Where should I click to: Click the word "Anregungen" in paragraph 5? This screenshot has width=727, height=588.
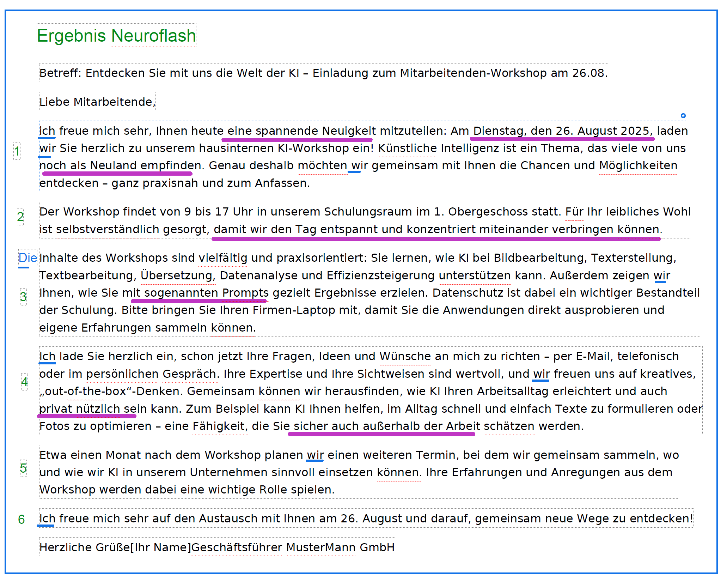(x=585, y=472)
